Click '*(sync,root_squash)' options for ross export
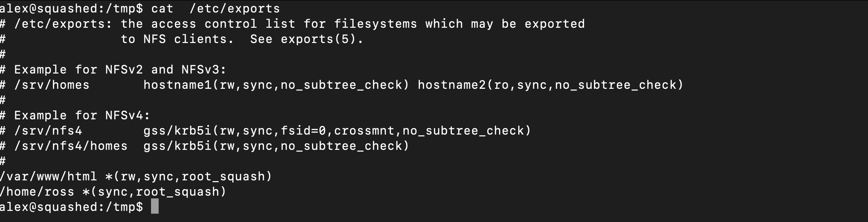Viewport: 868px width, 222px height. pos(166,192)
